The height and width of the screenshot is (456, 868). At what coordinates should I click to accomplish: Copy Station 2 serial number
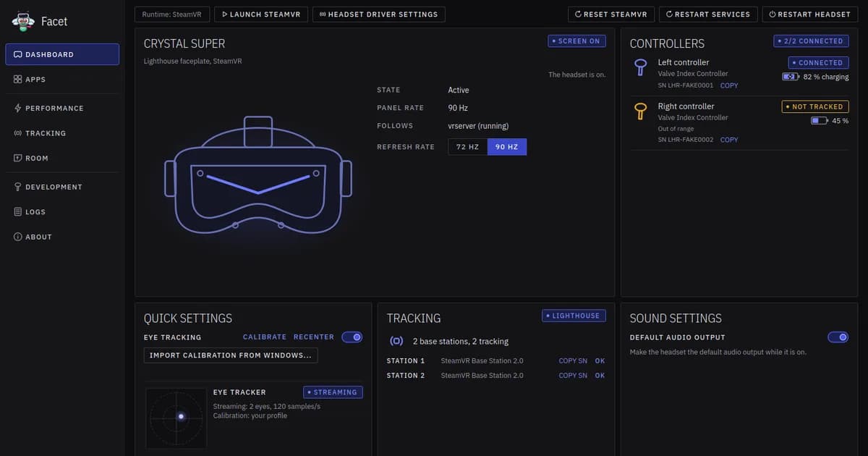[573, 376]
